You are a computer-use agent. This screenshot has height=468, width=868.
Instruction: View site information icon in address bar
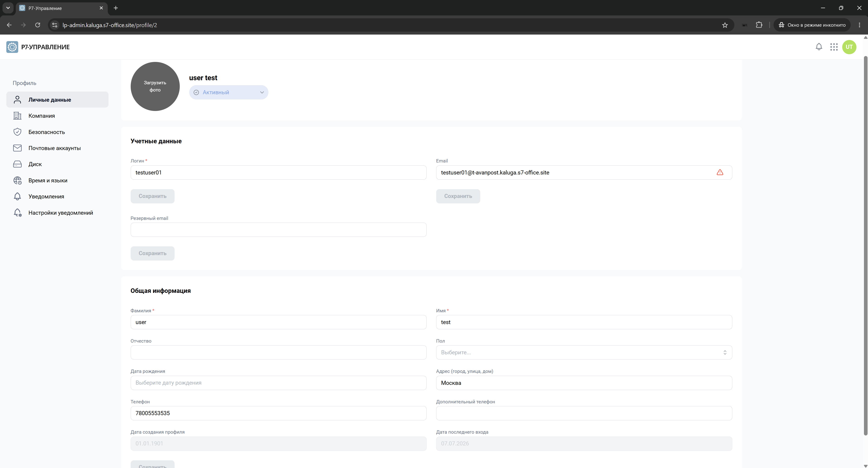point(54,25)
